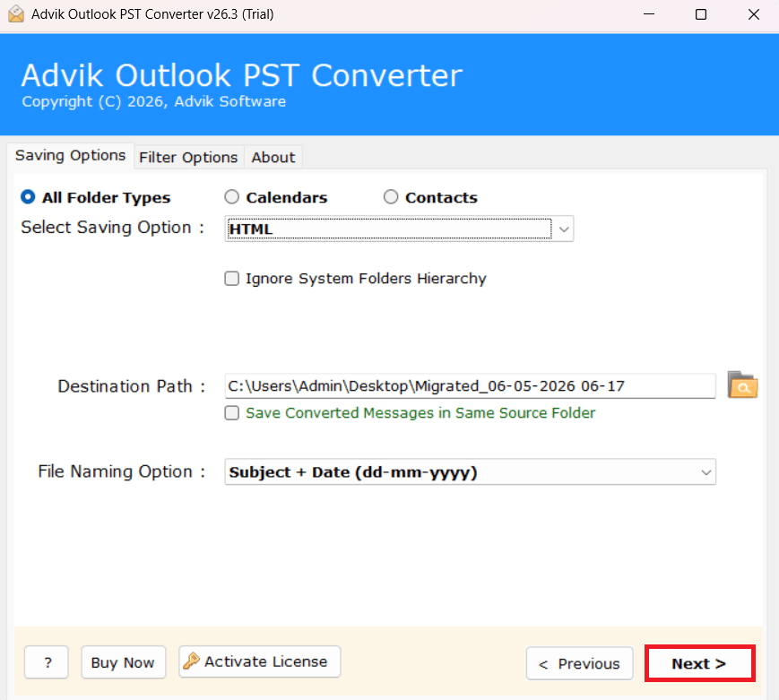Click the Next button
The height and width of the screenshot is (700, 779).
699,663
